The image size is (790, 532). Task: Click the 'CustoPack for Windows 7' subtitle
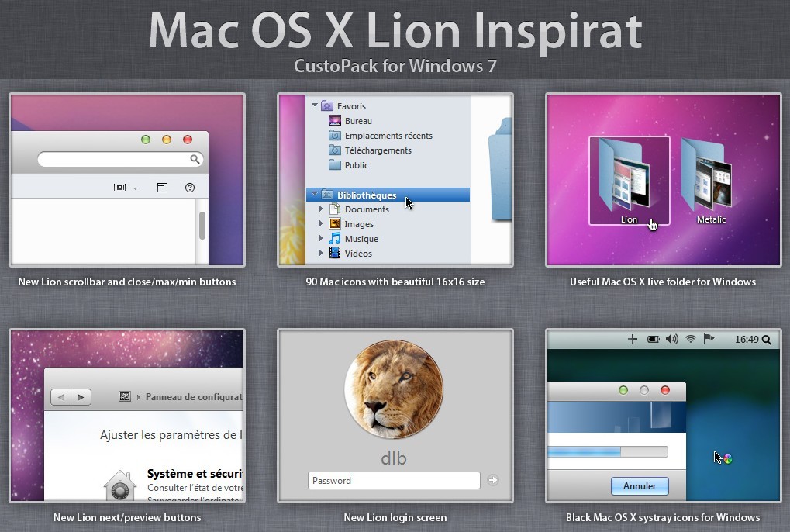[395, 66]
